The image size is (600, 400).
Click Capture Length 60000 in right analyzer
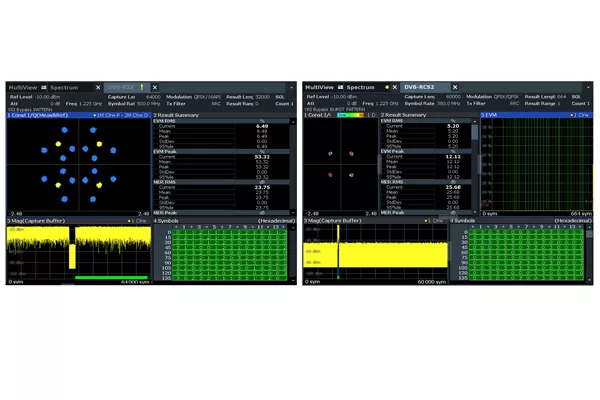[x=432, y=96]
